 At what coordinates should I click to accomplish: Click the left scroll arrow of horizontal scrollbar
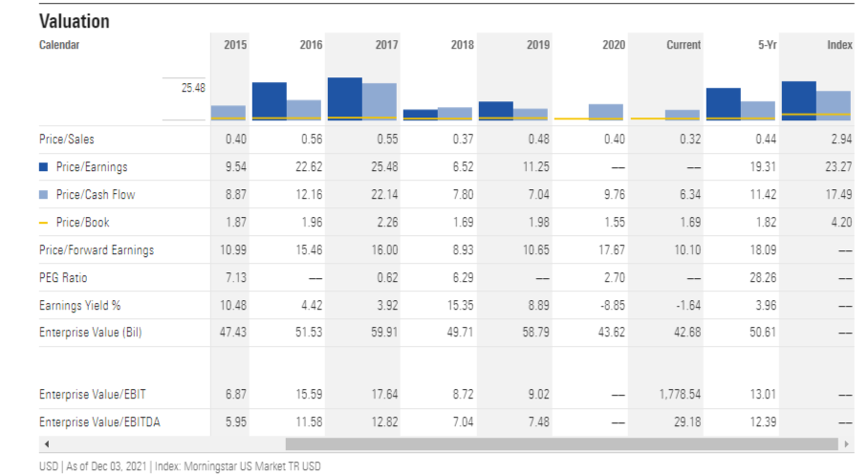44,444
